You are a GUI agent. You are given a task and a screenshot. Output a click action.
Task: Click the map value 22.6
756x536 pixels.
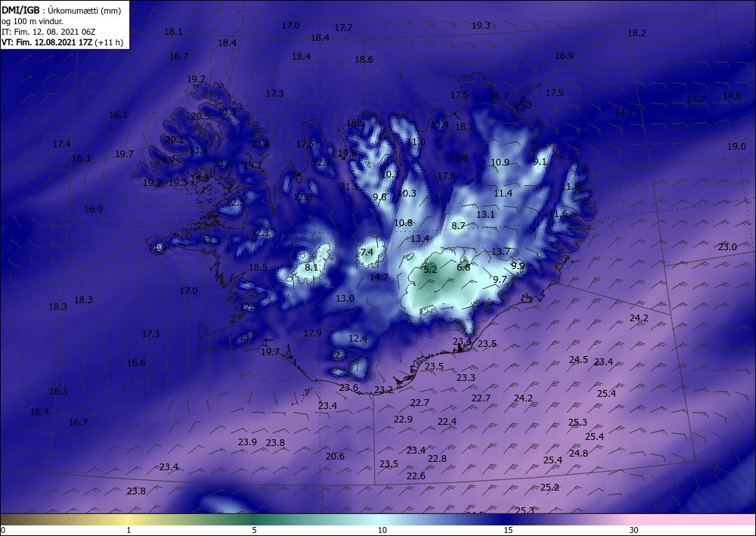tap(416, 476)
